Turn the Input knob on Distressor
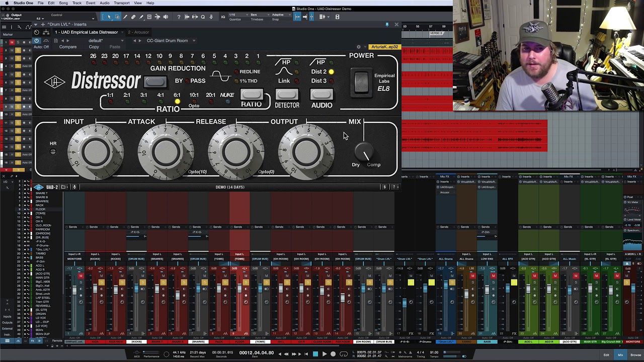 click(96, 152)
